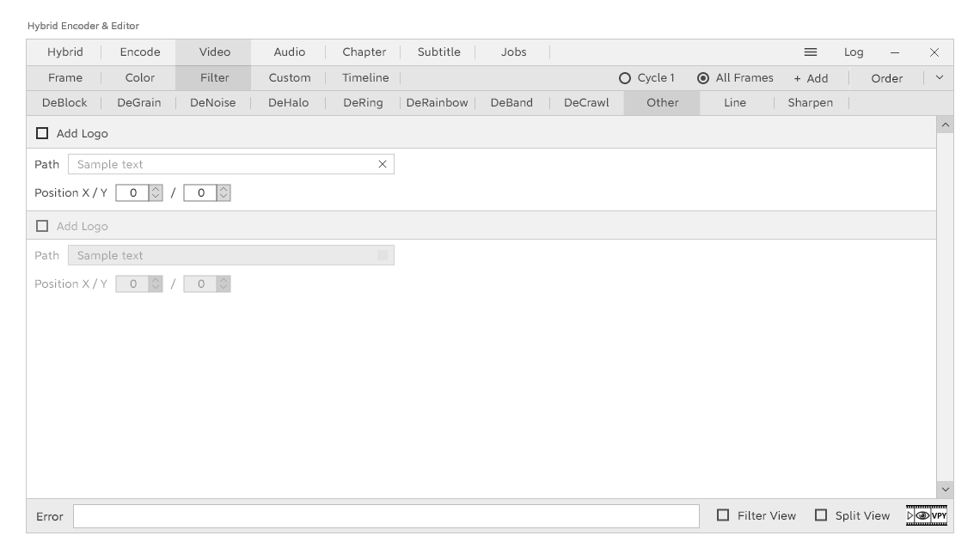
Task: Click the + Add button
Action: [811, 78]
